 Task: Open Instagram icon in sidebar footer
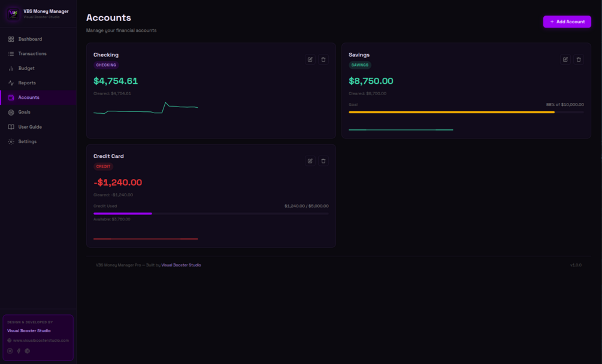10,351
